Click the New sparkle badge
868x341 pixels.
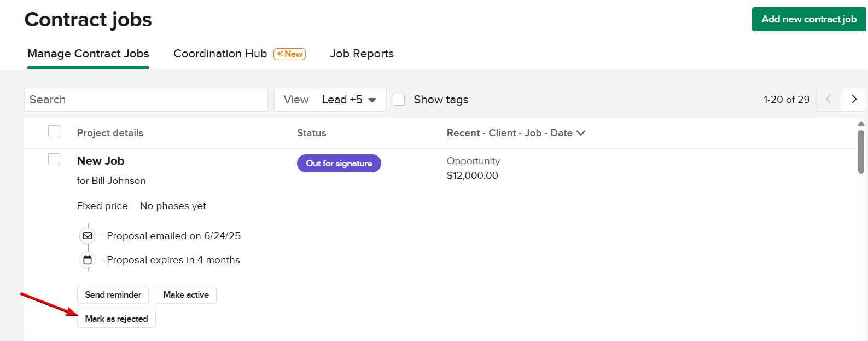289,54
